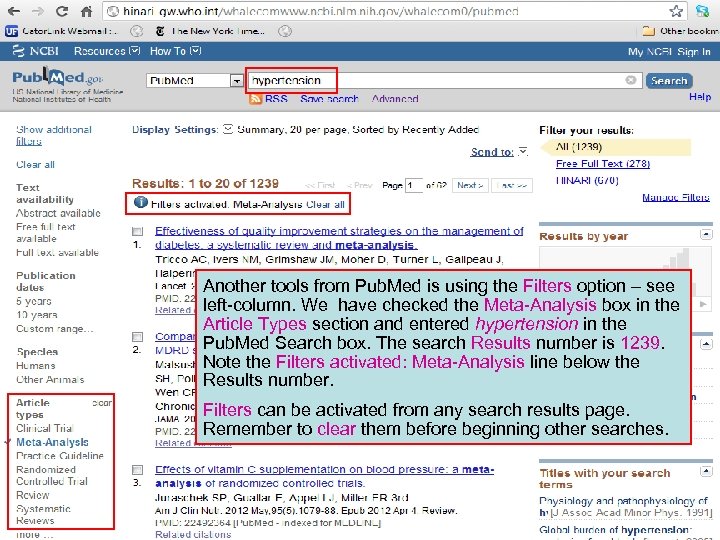The image size is (720, 540).
Task: Select the Humans species filter
Action: point(36,366)
